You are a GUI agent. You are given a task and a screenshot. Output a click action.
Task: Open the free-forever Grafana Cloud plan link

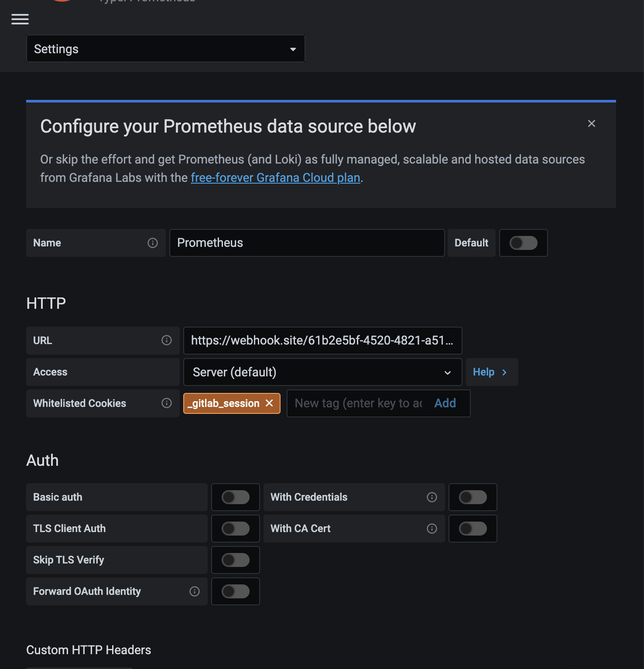pyautogui.click(x=275, y=178)
